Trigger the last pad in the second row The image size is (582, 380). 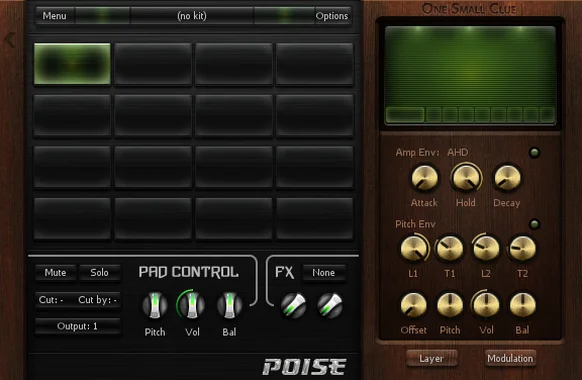[x=315, y=115]
